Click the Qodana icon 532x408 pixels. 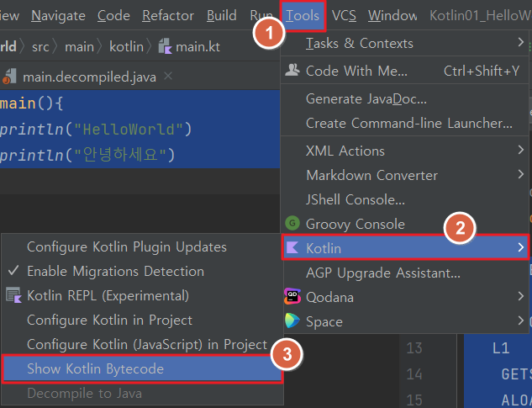tap(292, 297)
